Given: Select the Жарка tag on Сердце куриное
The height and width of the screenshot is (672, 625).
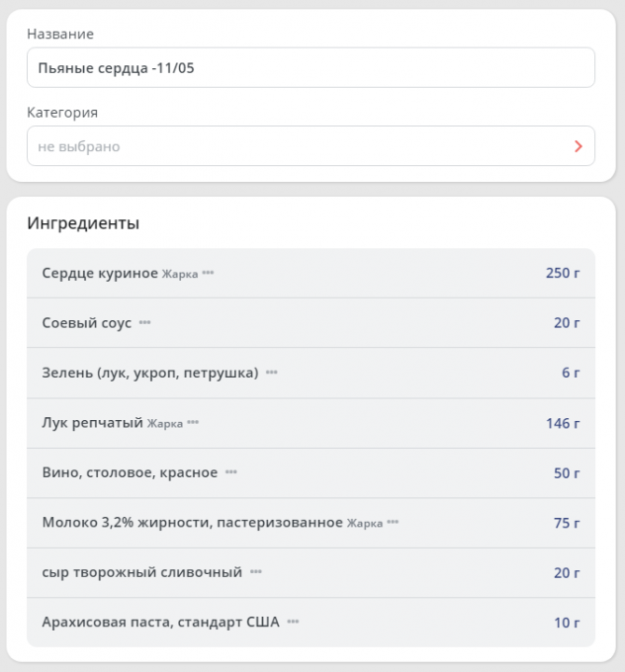Looking at the screenshot, I should pos(180,274).
